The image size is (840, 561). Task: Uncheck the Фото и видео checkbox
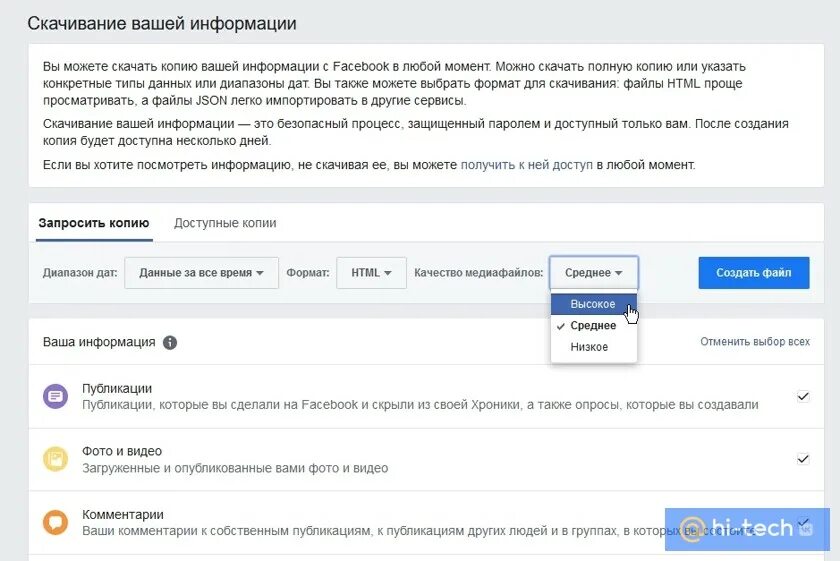pos(802,459)
